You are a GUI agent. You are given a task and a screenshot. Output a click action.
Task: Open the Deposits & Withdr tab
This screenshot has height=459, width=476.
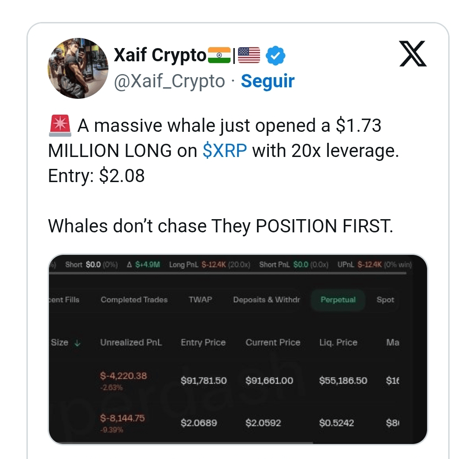pos(266,300)
